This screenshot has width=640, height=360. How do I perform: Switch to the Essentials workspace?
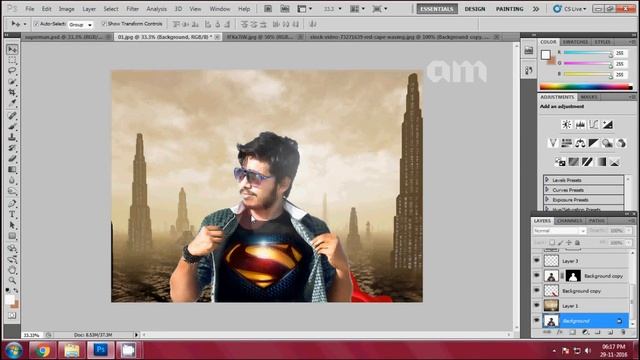[437, 9]
